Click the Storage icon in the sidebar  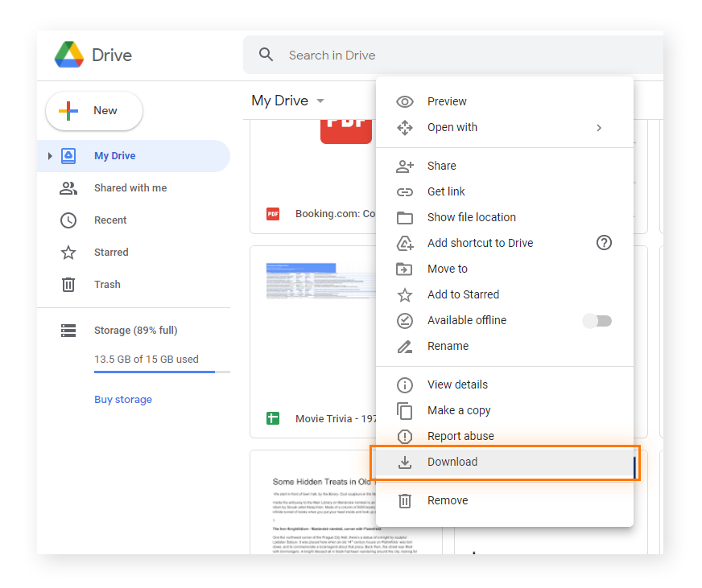69,330
